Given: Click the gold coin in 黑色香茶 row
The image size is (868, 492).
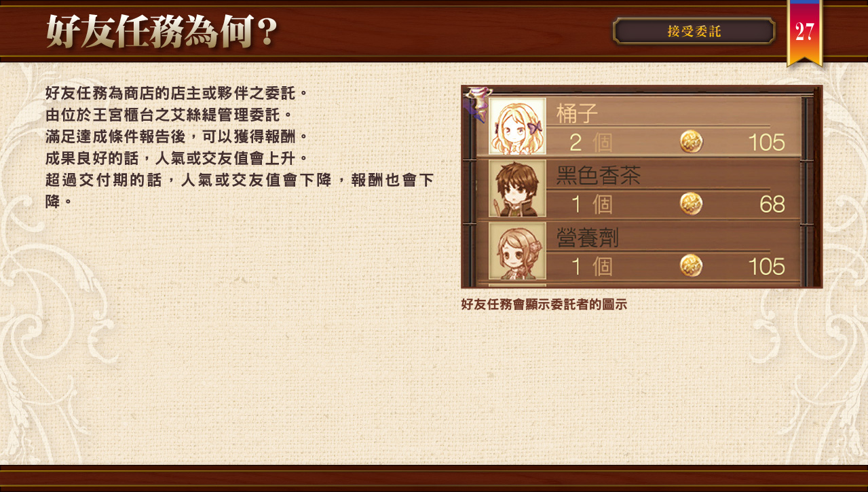Looking at the screenshot, I should (x=691, y=204).
